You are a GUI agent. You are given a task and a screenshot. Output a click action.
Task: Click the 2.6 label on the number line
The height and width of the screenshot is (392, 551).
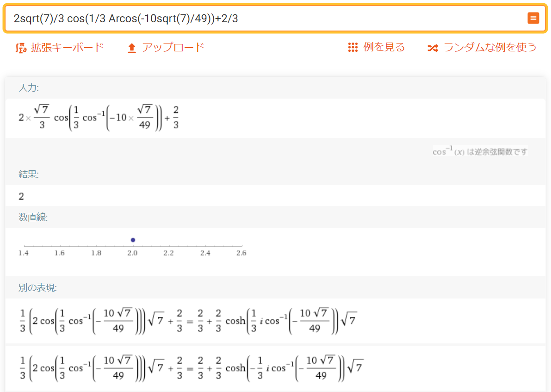click(241, 253)
